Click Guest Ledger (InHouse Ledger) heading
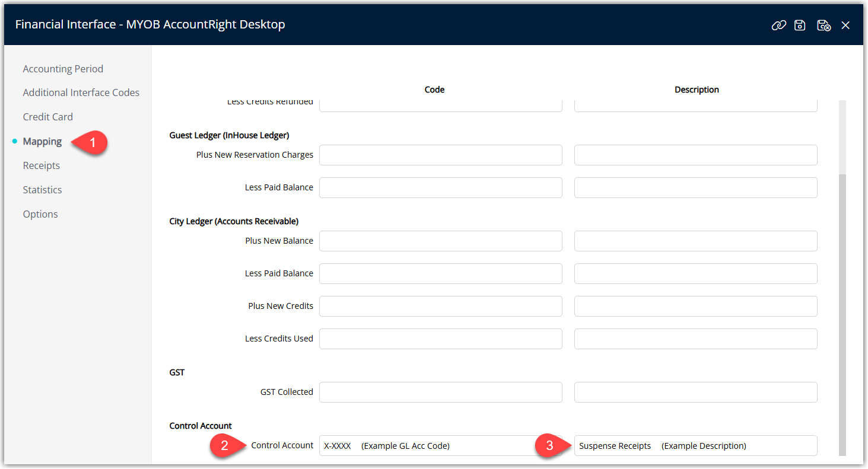868x469 pixels. click(229, 135)
